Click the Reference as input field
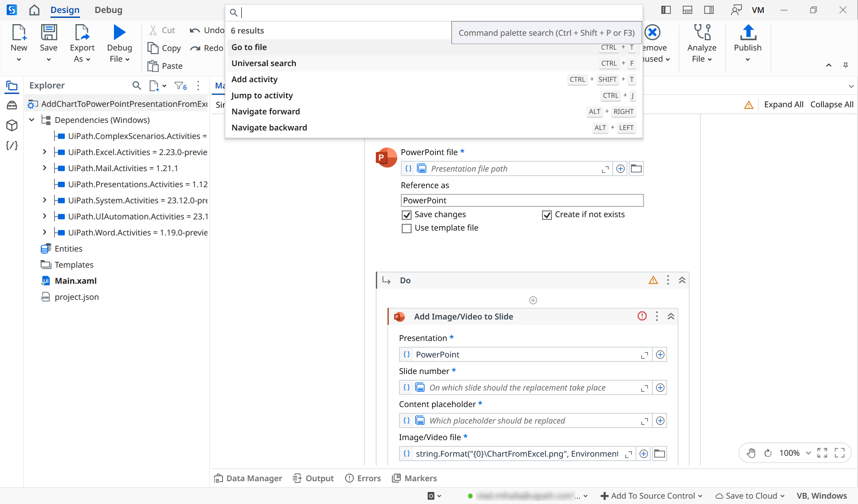The height and width of the screenshot is (504, 858). [522, 200]
